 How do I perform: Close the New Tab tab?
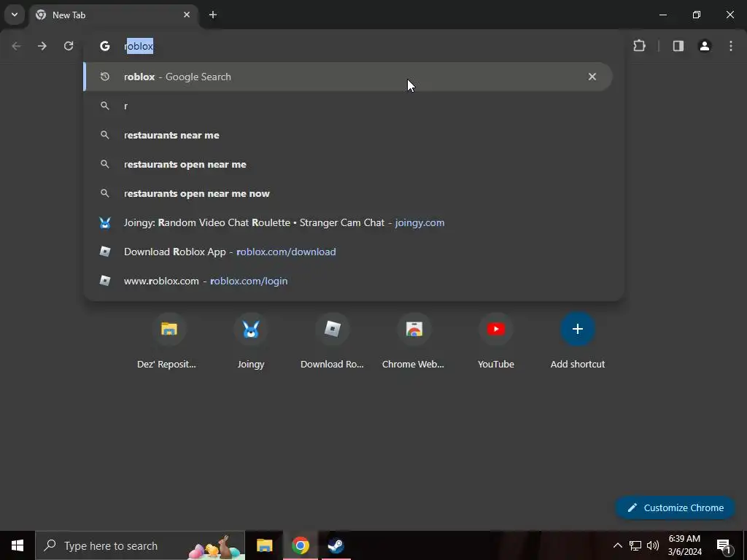(187, 15)
